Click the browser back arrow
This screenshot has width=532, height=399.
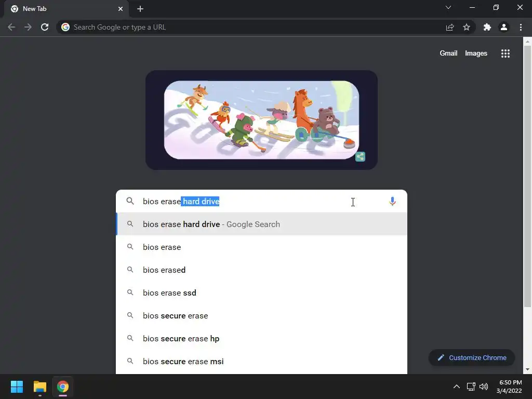pyautogui.click(x=11, y=27)
